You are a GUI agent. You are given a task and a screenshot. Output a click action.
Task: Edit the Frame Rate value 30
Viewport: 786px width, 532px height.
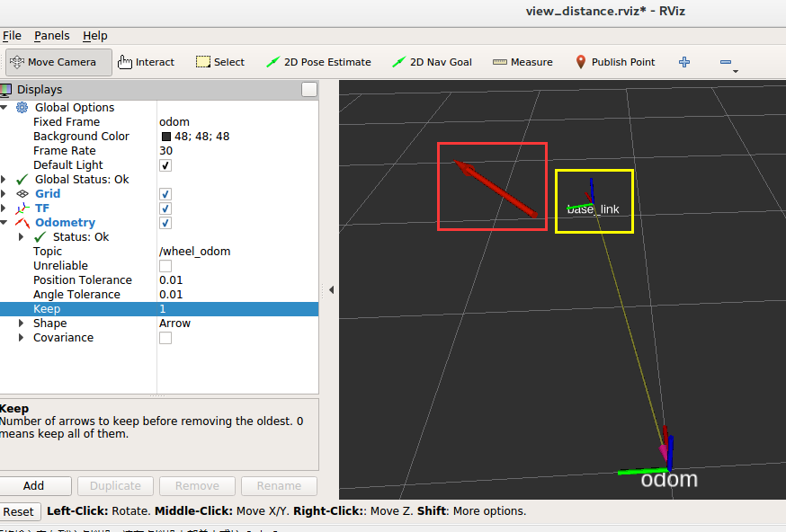[238, 151]
